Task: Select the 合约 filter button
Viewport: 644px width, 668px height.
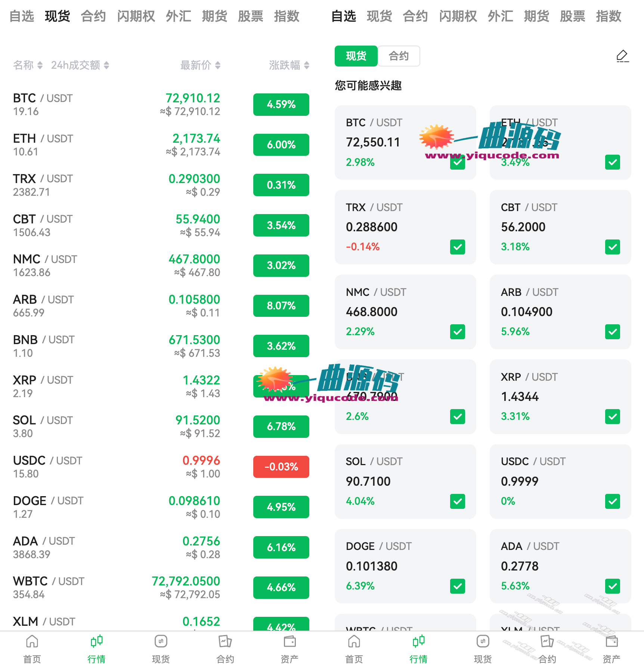Action: tap(399, 56)
